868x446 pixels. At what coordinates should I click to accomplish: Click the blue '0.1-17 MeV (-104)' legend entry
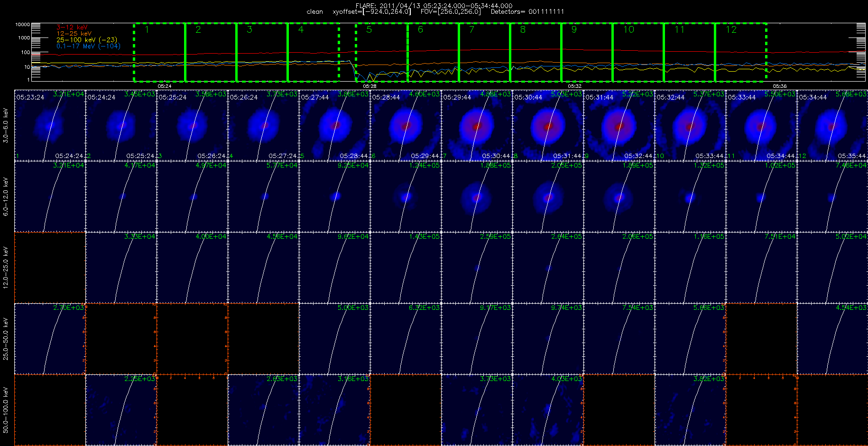pos(89,46)
